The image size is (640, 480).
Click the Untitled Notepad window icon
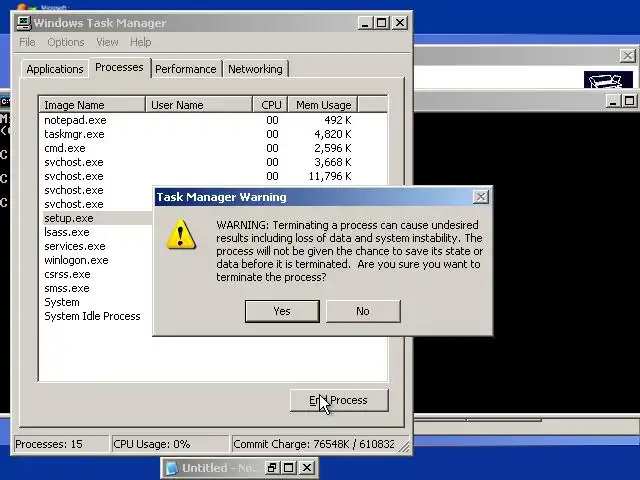click(x=171, y=468)
